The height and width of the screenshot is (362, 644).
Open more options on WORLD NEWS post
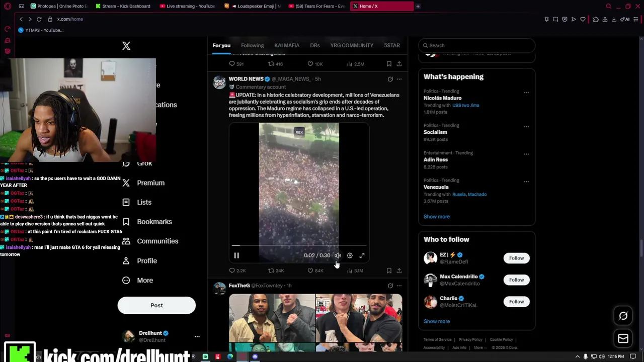[x=399, y=79]
